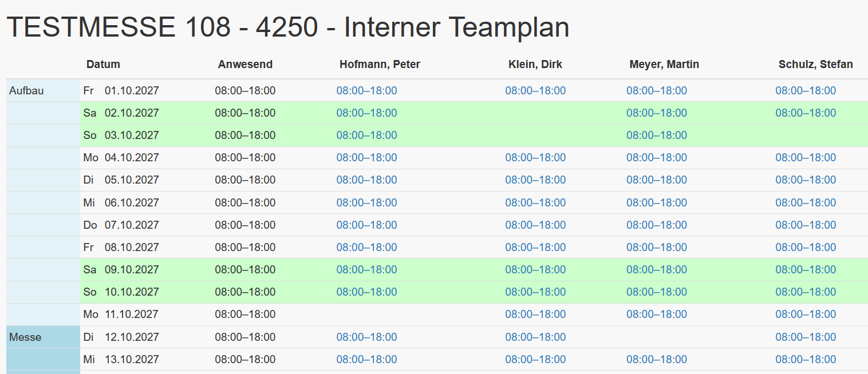Select Klein's entry on Mo 11.10.2027
Image resolution: width=868 pixels, height=374 pixels.
[535, 314]
